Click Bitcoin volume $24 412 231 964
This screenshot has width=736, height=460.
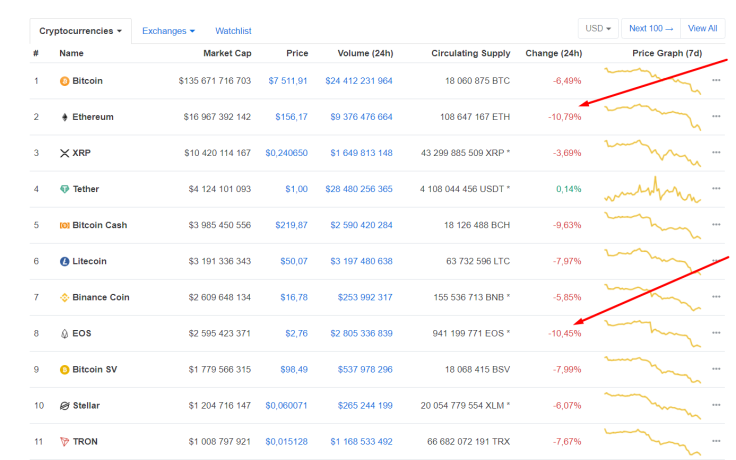[359, 81]
